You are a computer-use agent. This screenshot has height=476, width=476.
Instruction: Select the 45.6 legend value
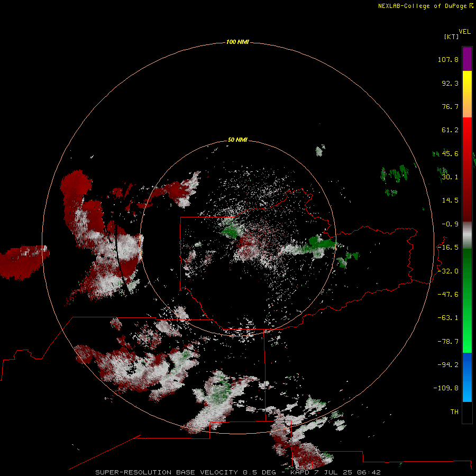pyautogui.click(x=450, y=153)
